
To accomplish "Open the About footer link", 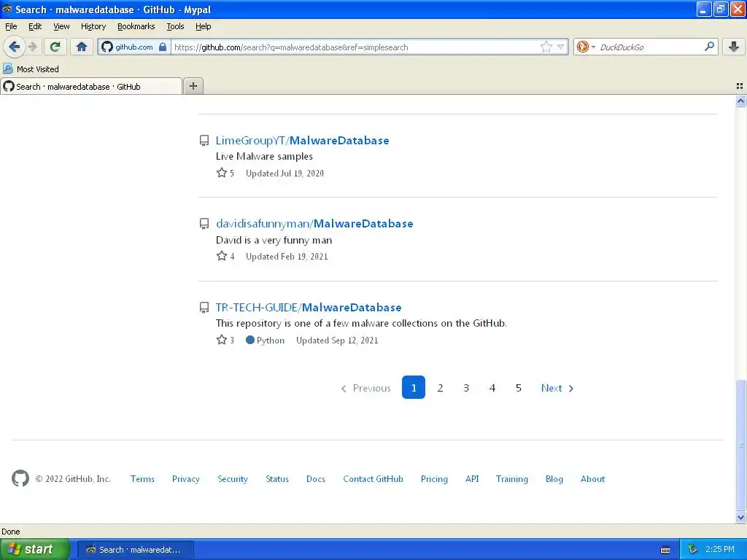I will [592, 479].
